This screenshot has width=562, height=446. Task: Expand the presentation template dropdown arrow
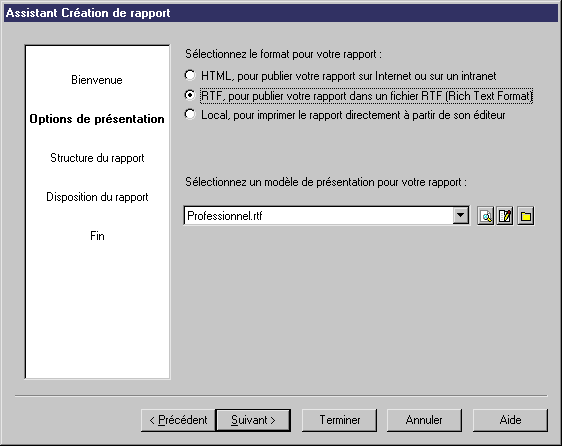click(x=461, y=216)
